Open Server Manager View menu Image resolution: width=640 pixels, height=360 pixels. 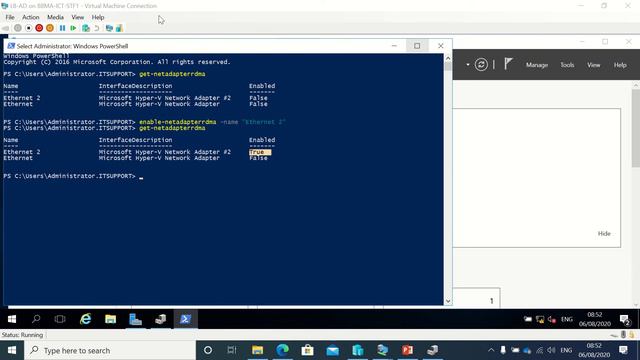click(x=593, y=65)
